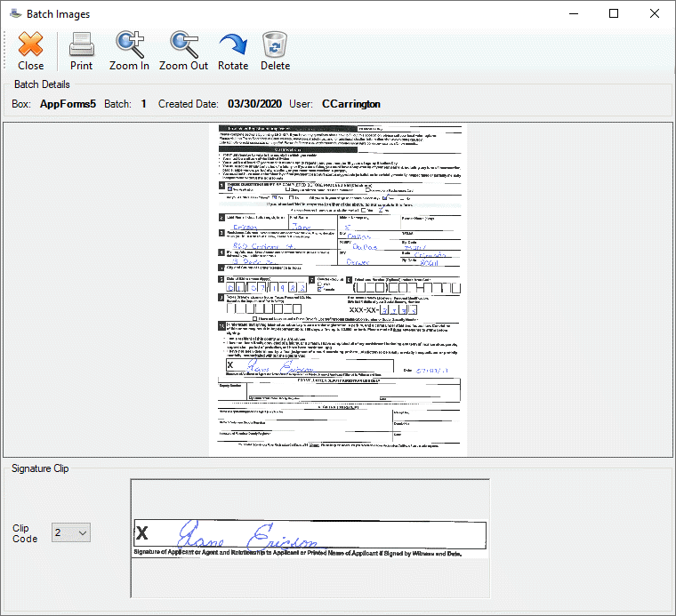Rotate the scanned image

pyautogui.click(x=233, y=51)
